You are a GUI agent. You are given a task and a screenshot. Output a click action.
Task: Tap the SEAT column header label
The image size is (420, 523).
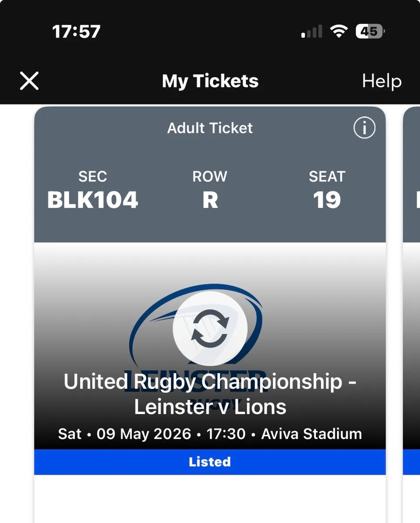[x=327, y=176]
